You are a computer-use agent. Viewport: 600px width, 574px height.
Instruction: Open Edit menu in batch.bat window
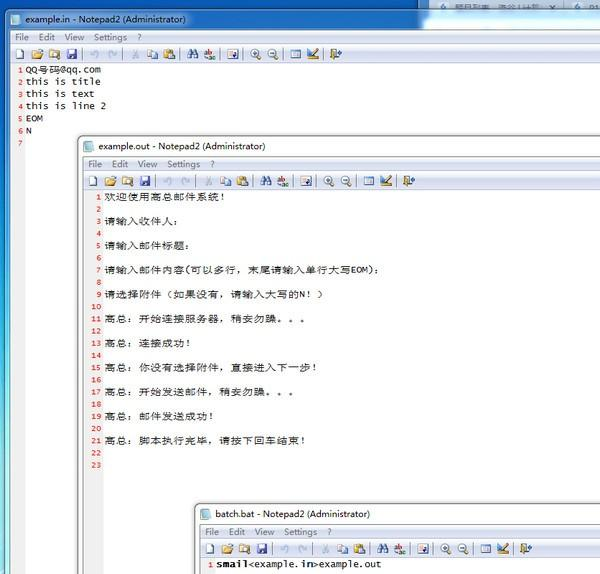(237, 532)
